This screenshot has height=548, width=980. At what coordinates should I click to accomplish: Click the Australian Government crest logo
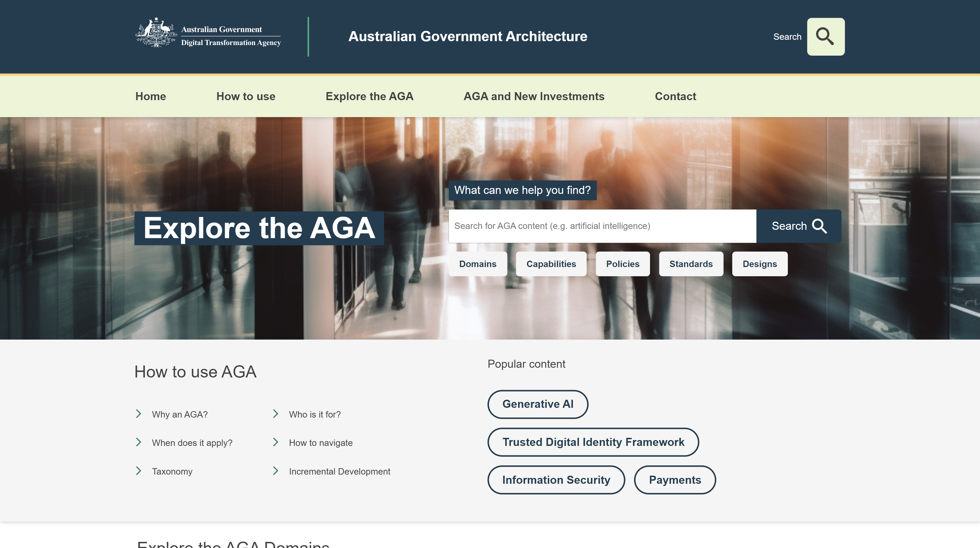156,33
